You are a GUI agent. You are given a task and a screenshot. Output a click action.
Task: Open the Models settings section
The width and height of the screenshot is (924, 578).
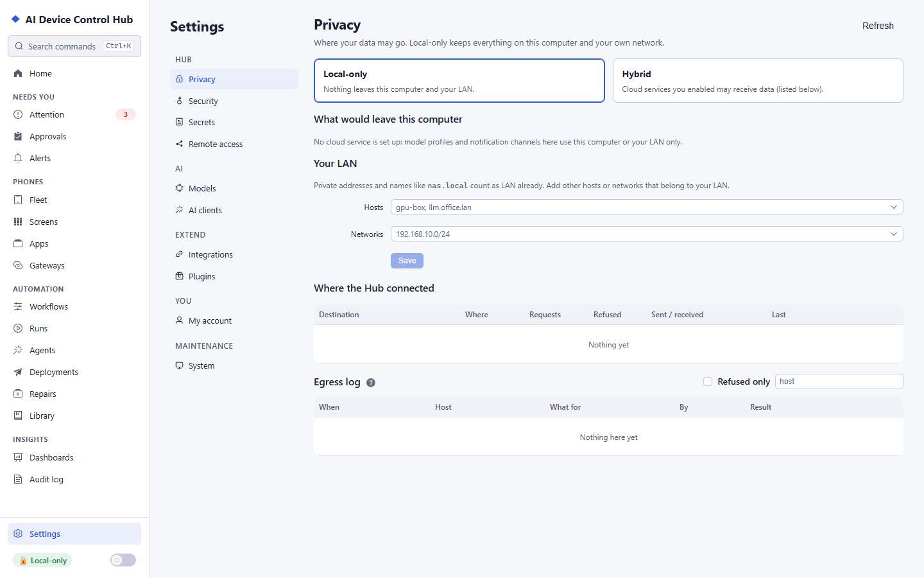click(234, 189)
